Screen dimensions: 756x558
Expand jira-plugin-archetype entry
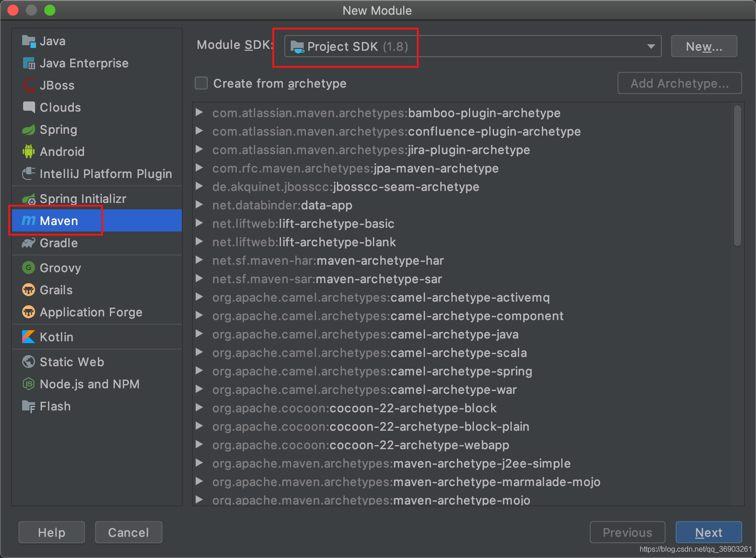pyautogui.click(x=199, y=149)
